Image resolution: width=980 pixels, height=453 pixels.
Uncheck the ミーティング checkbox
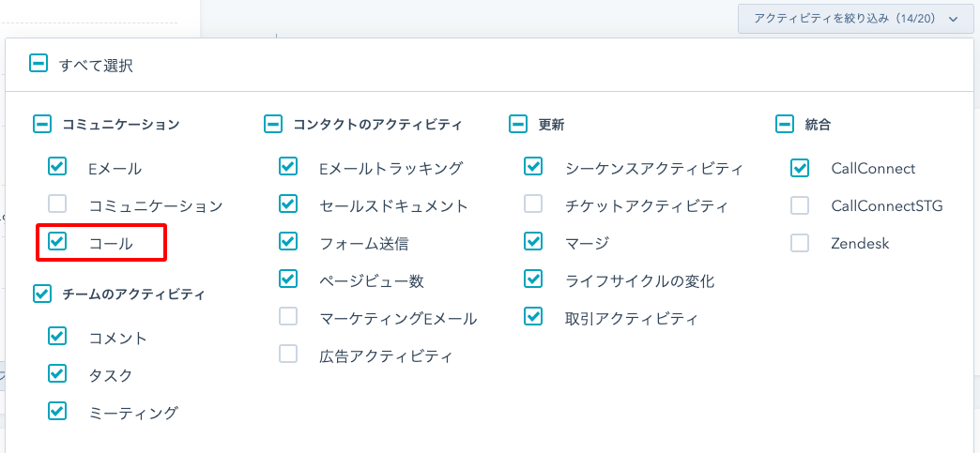(57, 411)
